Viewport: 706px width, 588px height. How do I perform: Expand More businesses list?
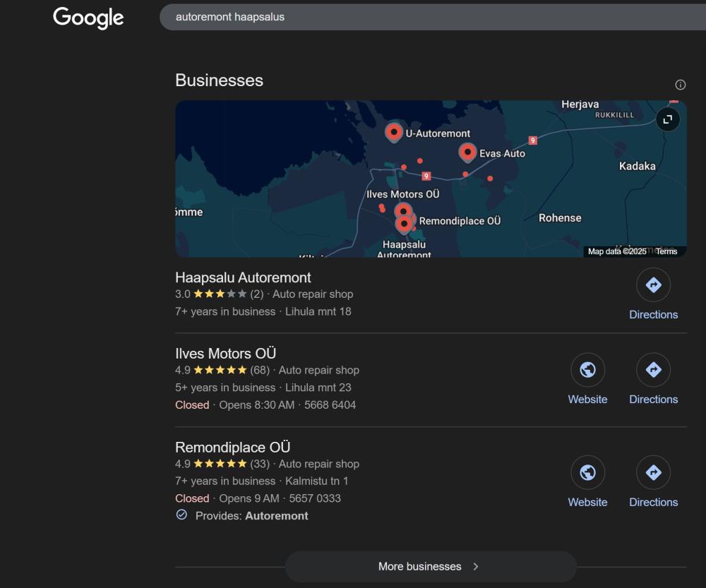430,566
